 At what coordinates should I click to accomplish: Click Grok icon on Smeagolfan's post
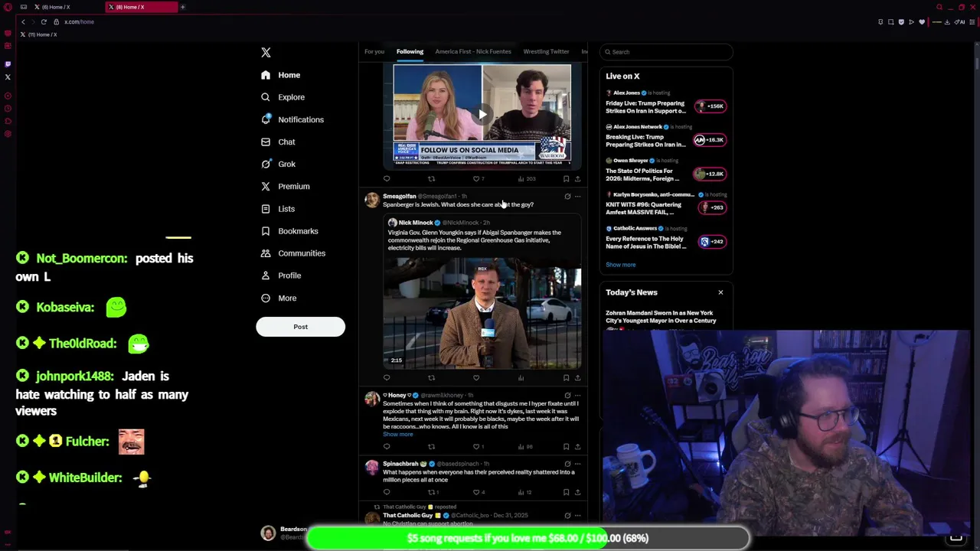(567, 197)
